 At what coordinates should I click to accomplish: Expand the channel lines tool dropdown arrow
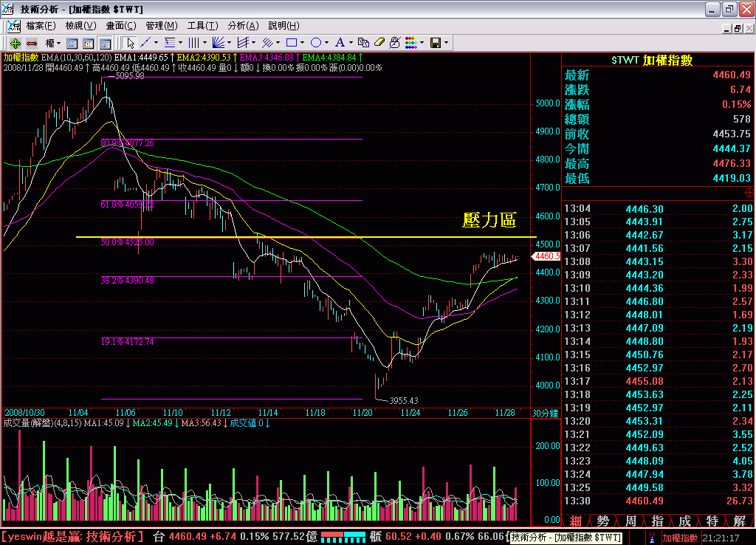254,43
